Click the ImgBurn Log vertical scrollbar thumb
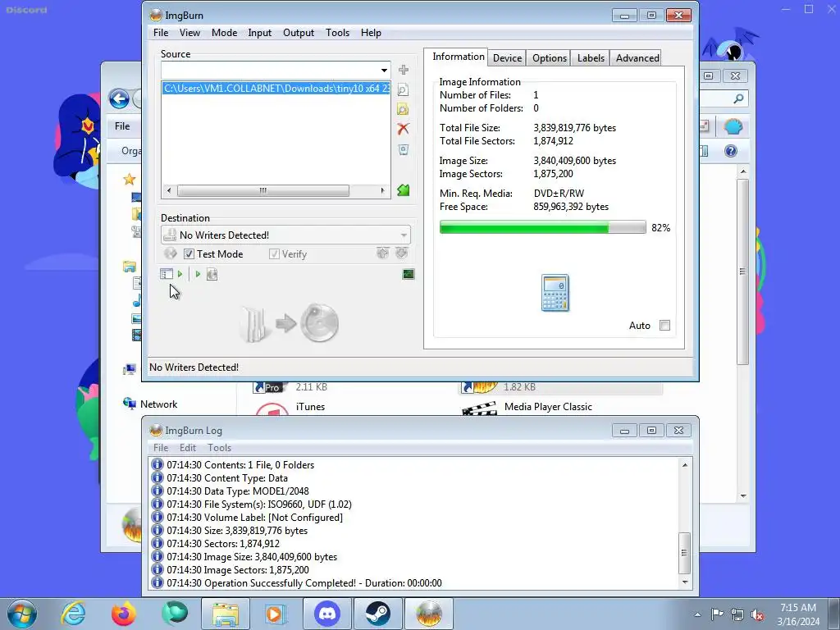The height and width of the screenshot is (630, 840). coord(685,553)
